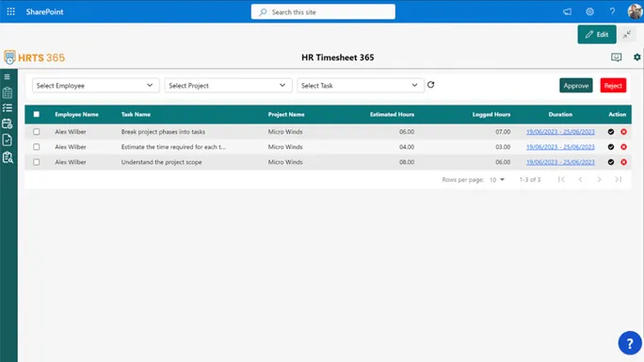Open the sidebar hamburger menu

tap(7, 77)
